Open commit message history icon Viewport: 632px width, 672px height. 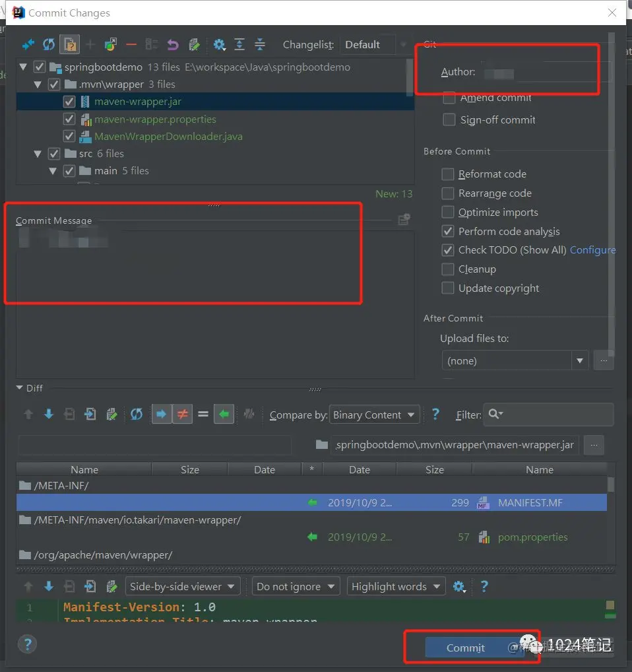point(404,219)
